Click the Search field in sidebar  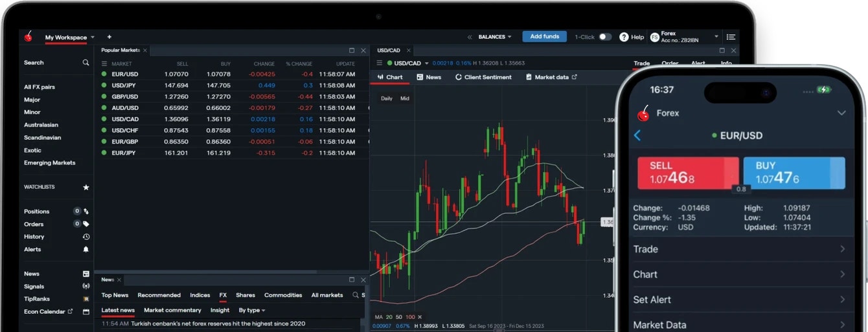pos(56,63)
